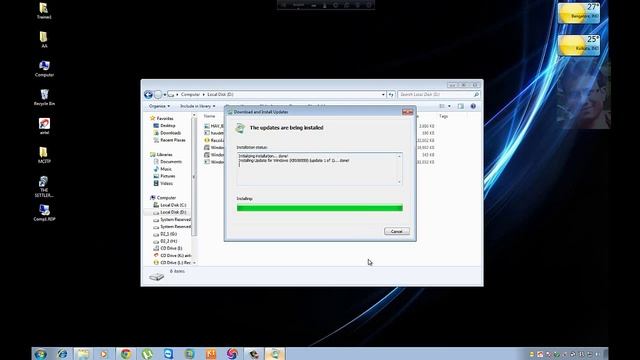Click Computer in the Explorer address bar

190,95
